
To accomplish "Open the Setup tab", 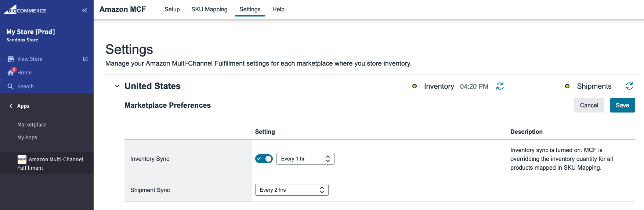I will [172, 10].
